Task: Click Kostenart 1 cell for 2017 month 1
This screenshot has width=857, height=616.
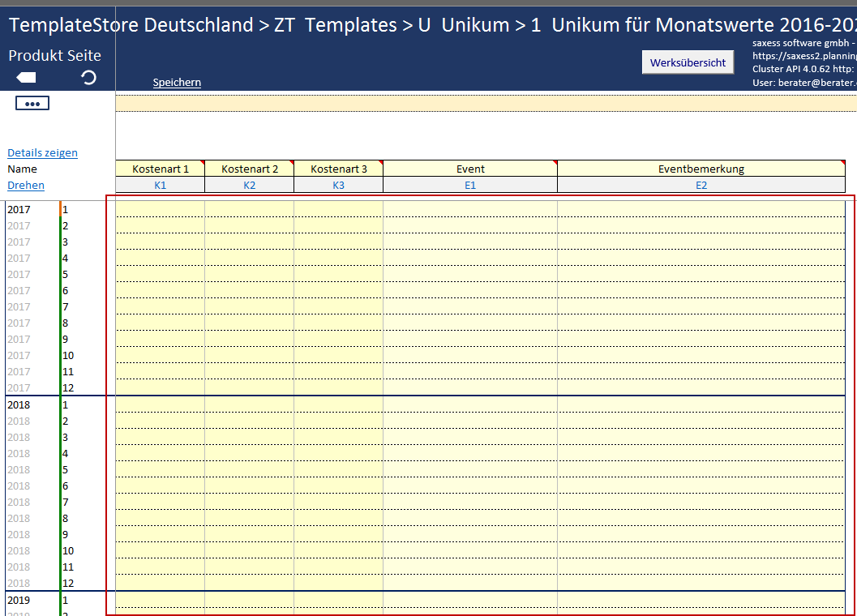Action: (x=161, y=210)
